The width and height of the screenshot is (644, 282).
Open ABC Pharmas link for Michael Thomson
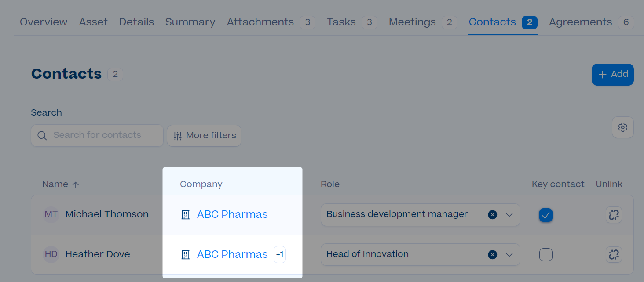(232, 214)
